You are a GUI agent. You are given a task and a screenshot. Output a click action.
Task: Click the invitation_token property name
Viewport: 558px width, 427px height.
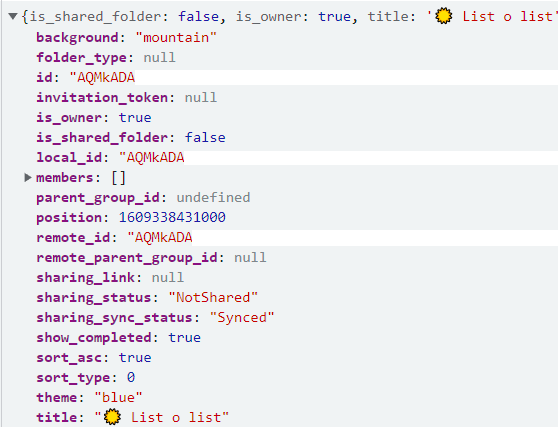(102, 97)
